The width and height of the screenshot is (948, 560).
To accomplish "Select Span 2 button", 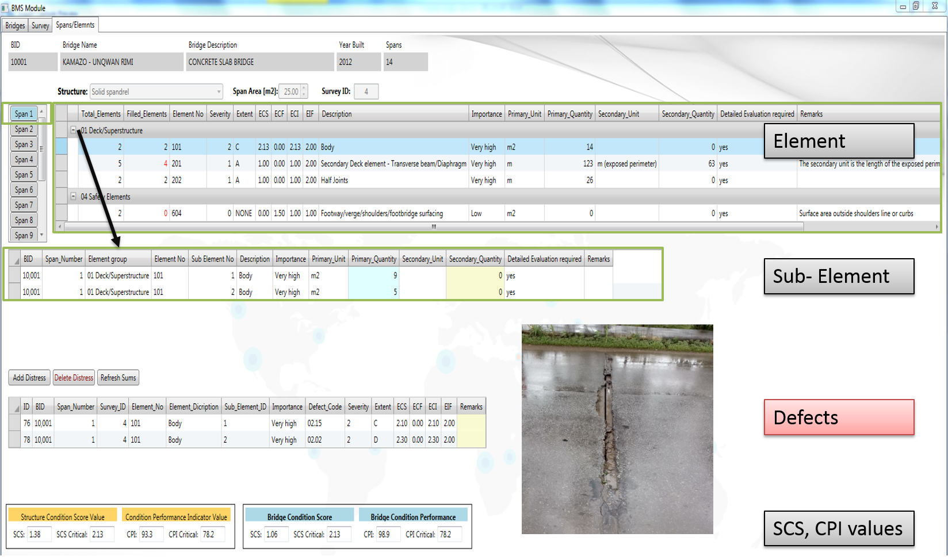I will [24, 129].
